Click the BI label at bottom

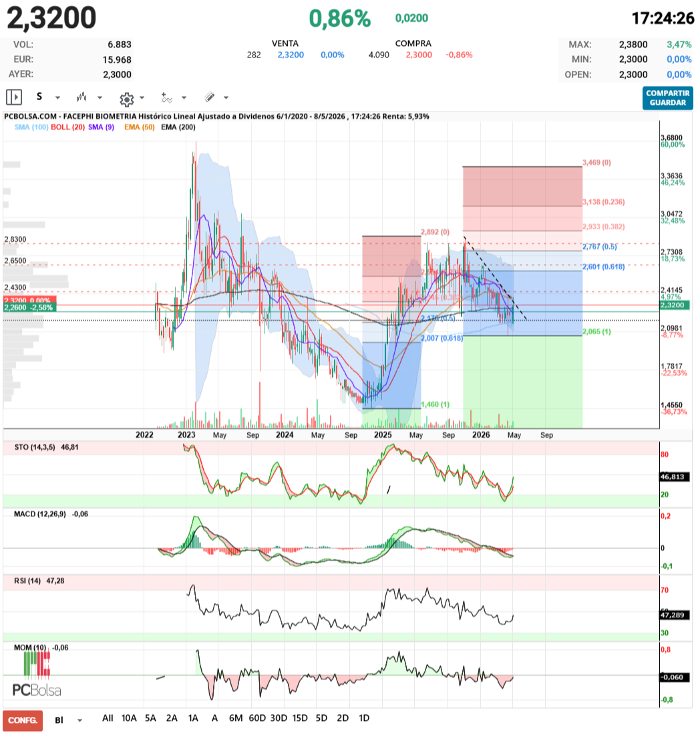point(59,720)
